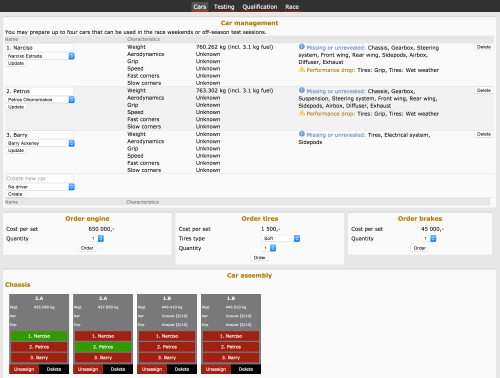The height and width of the screenshot is (378, 500).
Task: Open the Qualification tab
Action: (x=260, y=7)
